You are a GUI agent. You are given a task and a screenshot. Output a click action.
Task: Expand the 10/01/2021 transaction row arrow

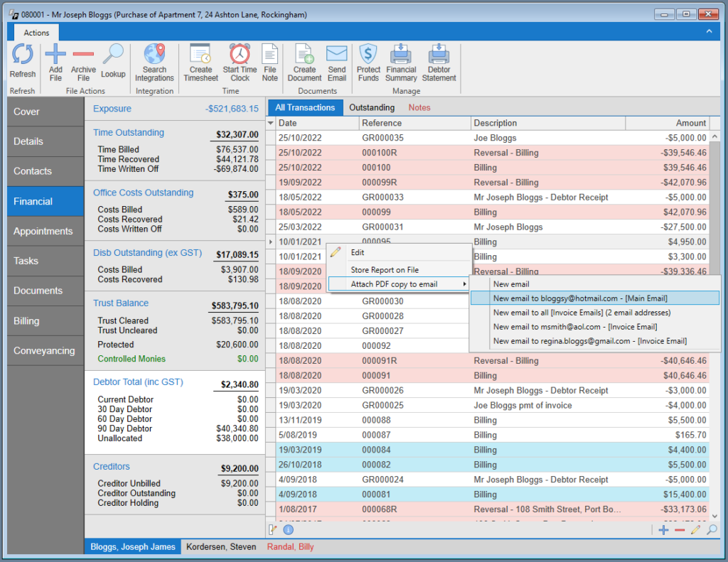271,242
